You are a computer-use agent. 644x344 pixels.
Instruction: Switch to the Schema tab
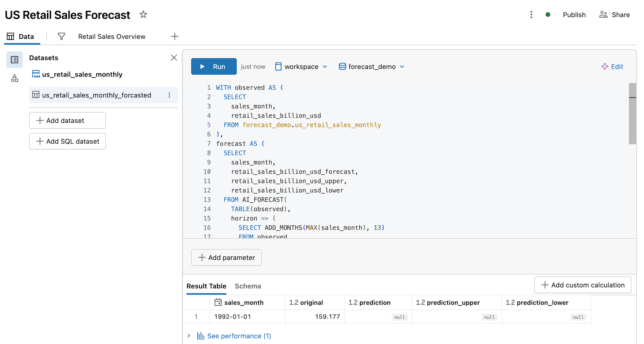click(x=248, y=286)
